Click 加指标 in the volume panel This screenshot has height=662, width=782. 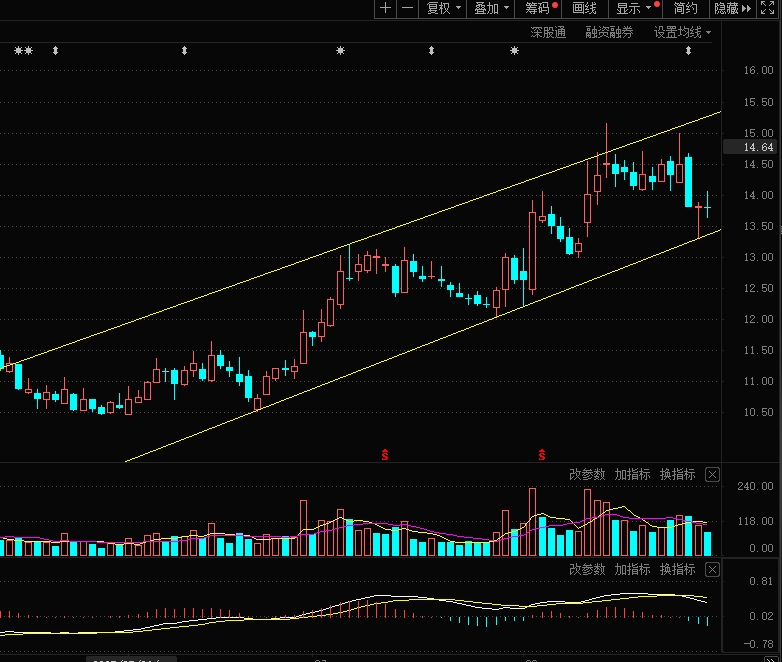coord(632,474)
